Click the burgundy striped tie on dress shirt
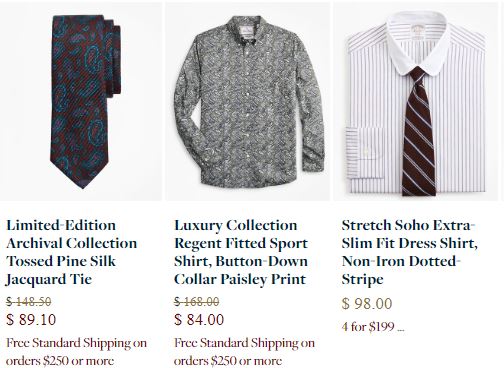The image size is (504, 368). tap(418, 132)
